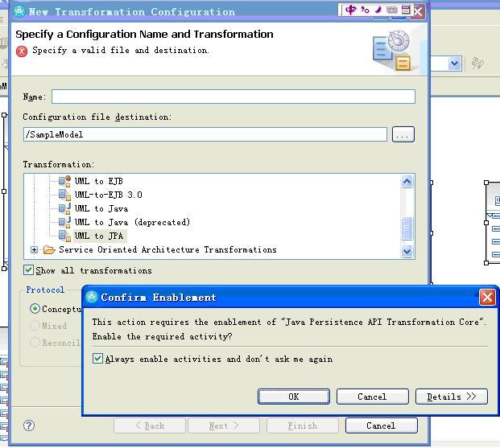This screenshot has width=500, height=448.
Task: Open the help question mark icon
Action: pyautogui.click(x=29, y=425)
